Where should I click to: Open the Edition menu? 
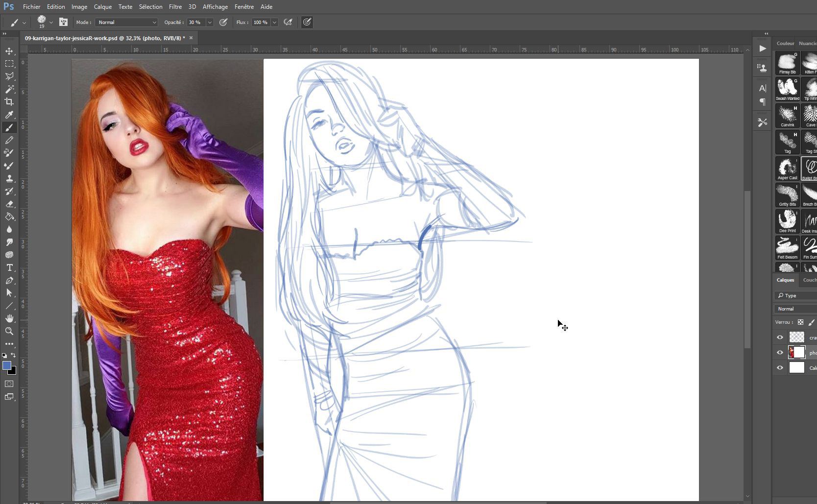(x=56, y=7)
